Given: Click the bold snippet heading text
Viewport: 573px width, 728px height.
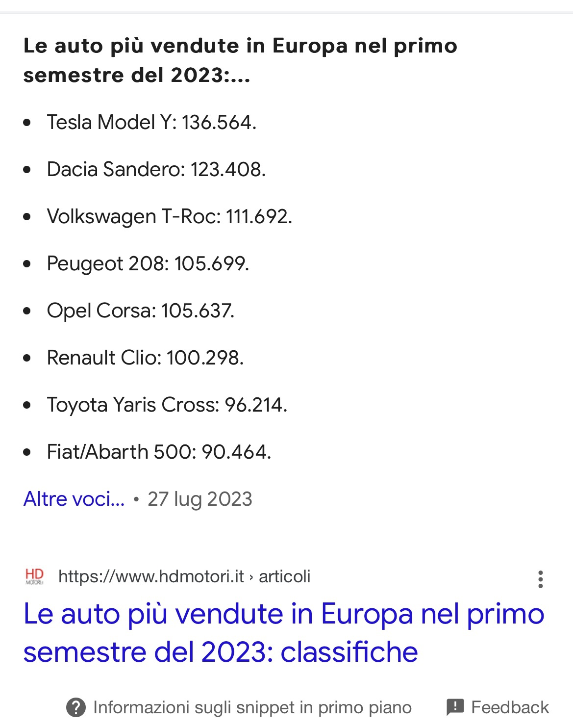Looking at the screenshot, I should click(240, 60).
